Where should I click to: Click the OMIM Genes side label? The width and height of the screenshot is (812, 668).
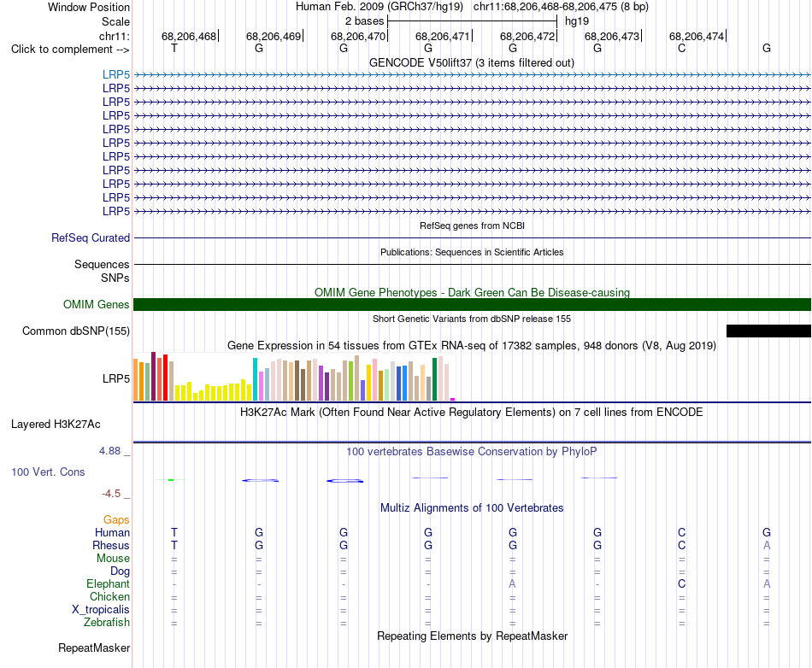96,304
